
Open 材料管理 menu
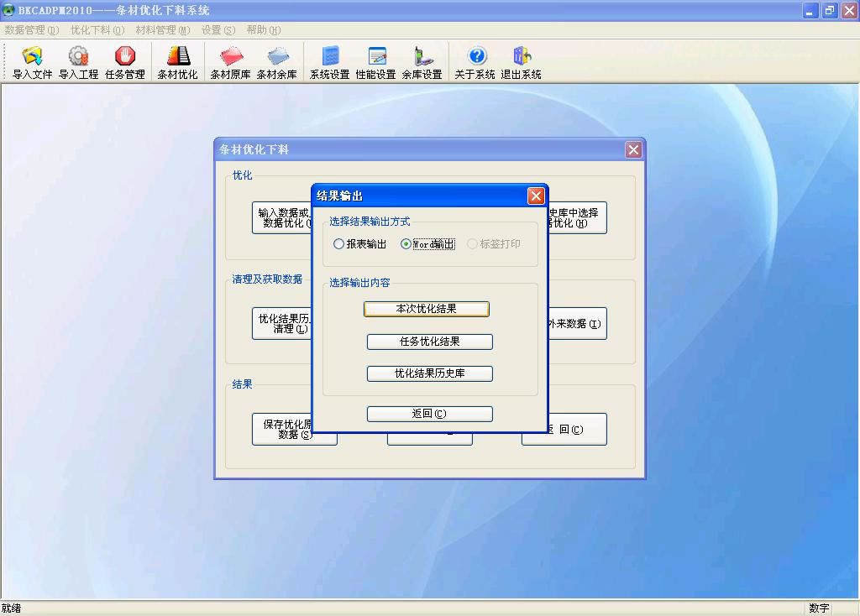[163, 30]
